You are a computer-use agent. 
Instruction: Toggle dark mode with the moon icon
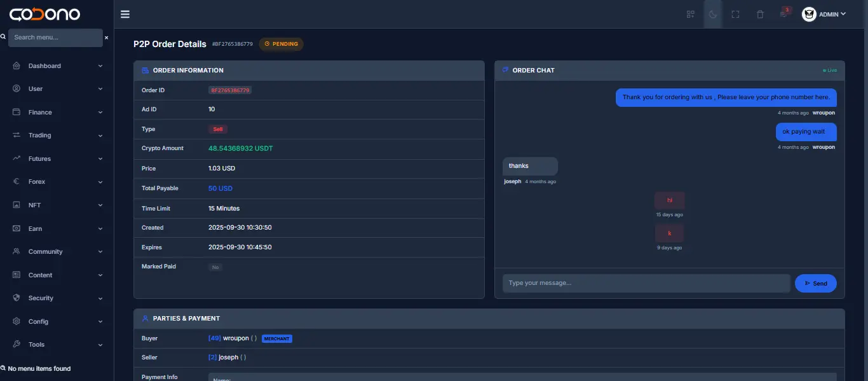(712, 13)
